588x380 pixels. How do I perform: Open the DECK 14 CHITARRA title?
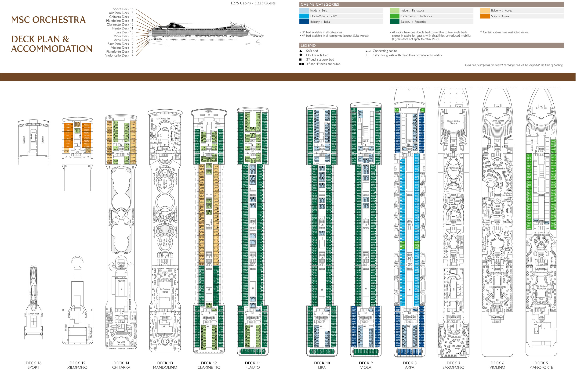(x=121, y=365)
